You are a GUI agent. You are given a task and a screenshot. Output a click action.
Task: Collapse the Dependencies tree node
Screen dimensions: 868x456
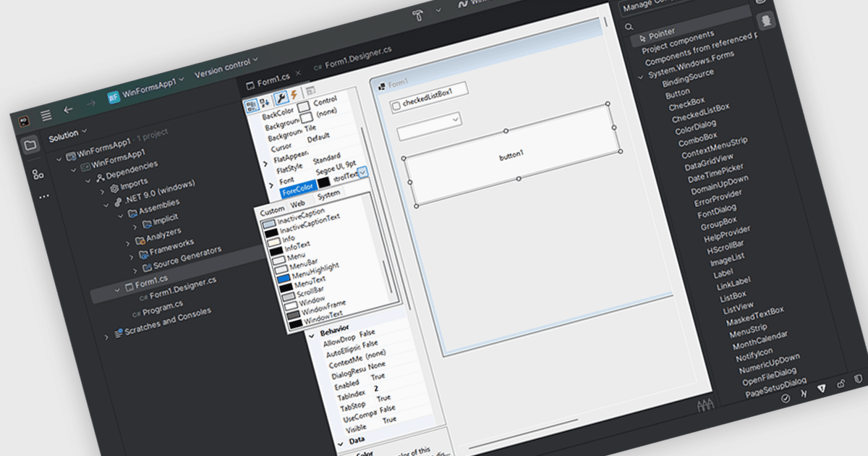[x=88, y=180]
